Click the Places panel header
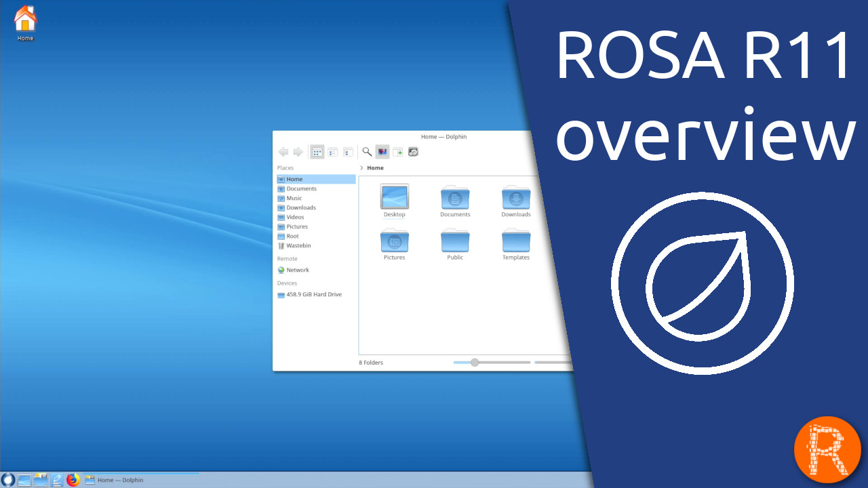The width and height of the screenshot is (868, 488). point(285,167)
